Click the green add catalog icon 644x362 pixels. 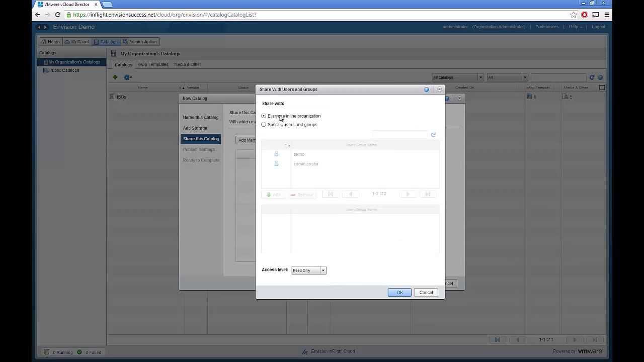pyautogui.click(x=115, y=77)
